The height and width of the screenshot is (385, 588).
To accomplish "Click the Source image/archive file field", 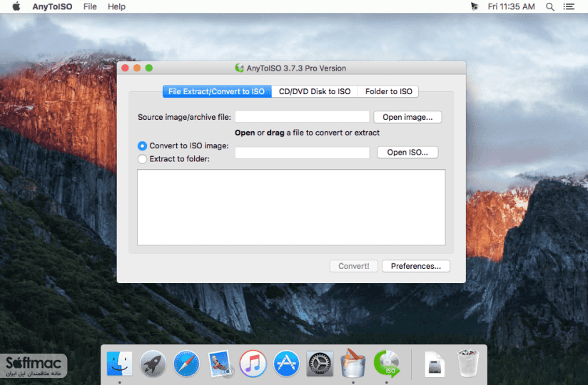I will 303,116.
